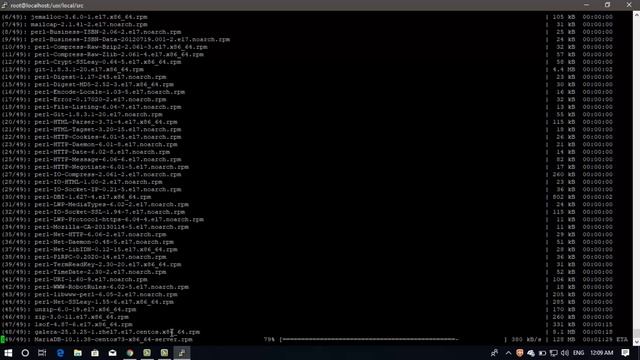Check the battery status tray icon
This screenshot has width=640, height=360.
coord(542,353)
